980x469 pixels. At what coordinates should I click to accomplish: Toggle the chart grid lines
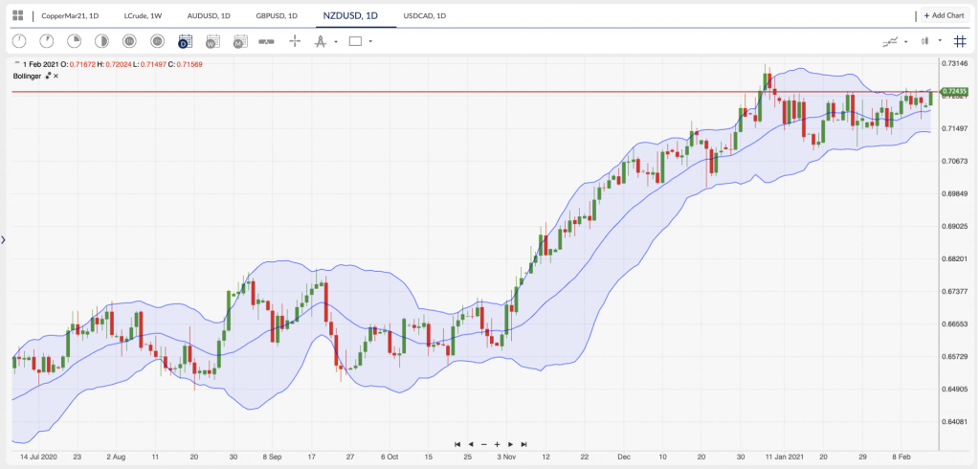click(x=960, y=41)
